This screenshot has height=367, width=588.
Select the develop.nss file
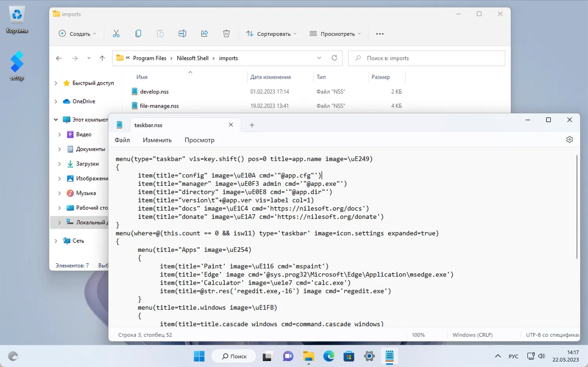pos(154,92)
